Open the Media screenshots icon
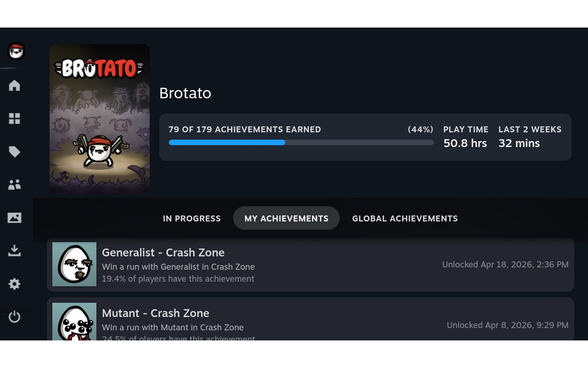This screenshot has width=588, height=368. (15, 218)
